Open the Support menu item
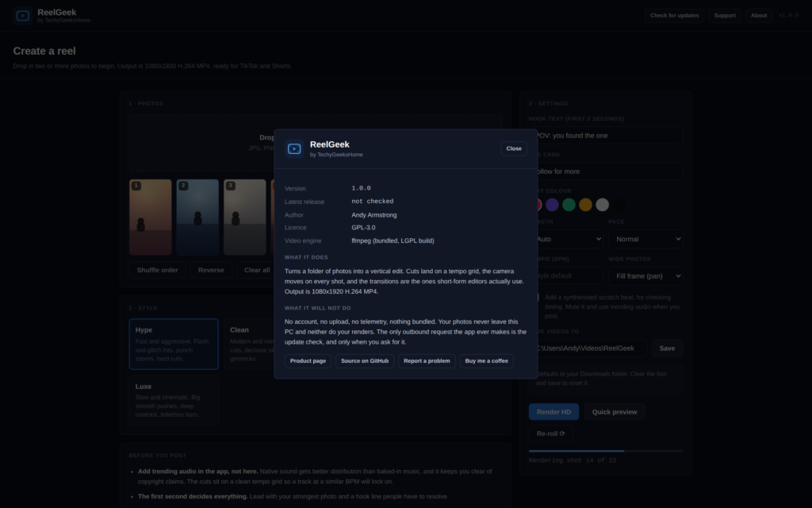This screenshot has height=508, width=812. (x=725, y=16)
